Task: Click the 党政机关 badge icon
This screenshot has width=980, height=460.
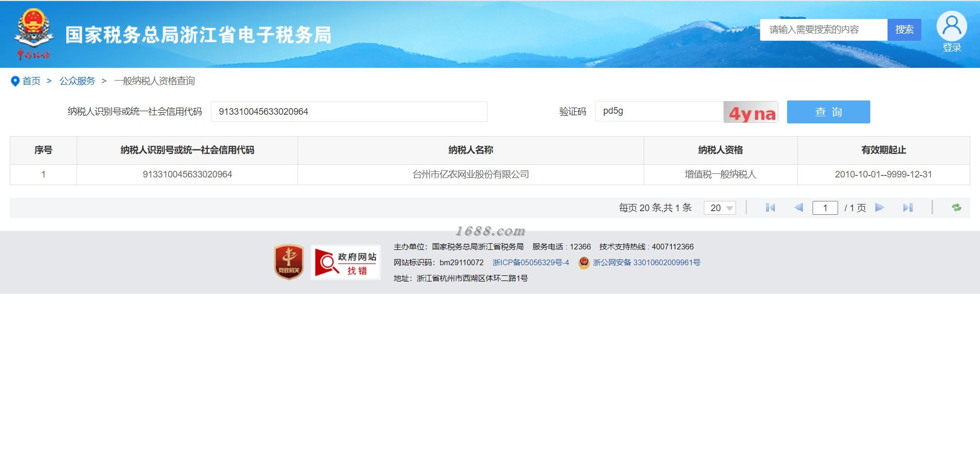Action: [289, 262]
